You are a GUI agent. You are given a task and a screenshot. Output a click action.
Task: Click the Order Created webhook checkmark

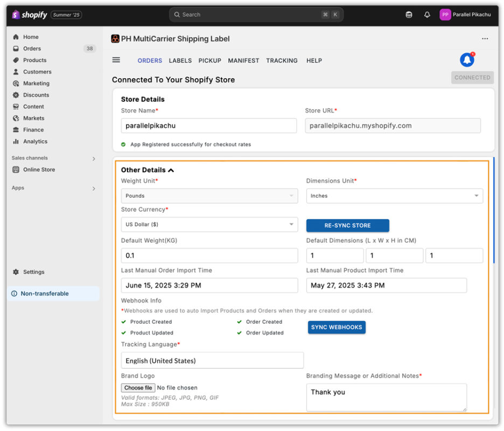coord(240,322)
